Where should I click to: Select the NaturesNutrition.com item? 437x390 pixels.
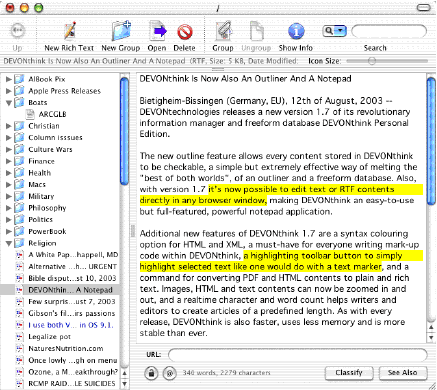(66, 349)
